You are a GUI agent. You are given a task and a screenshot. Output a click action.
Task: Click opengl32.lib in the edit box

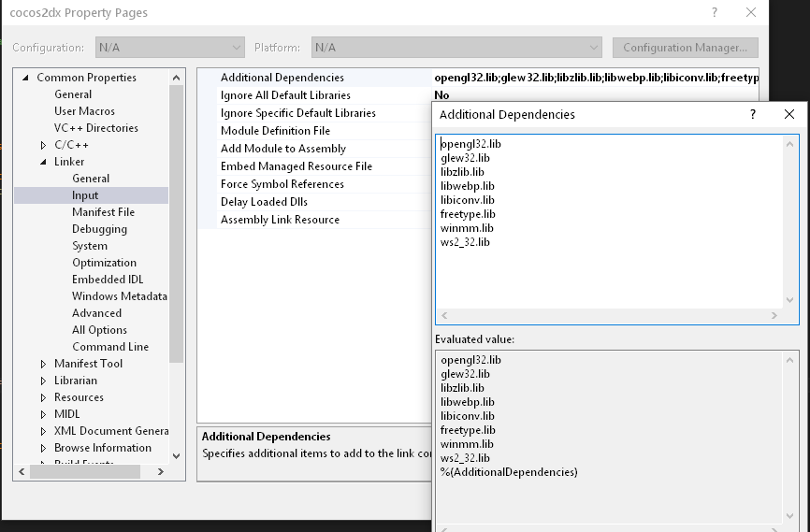click(x=470, y=144)
